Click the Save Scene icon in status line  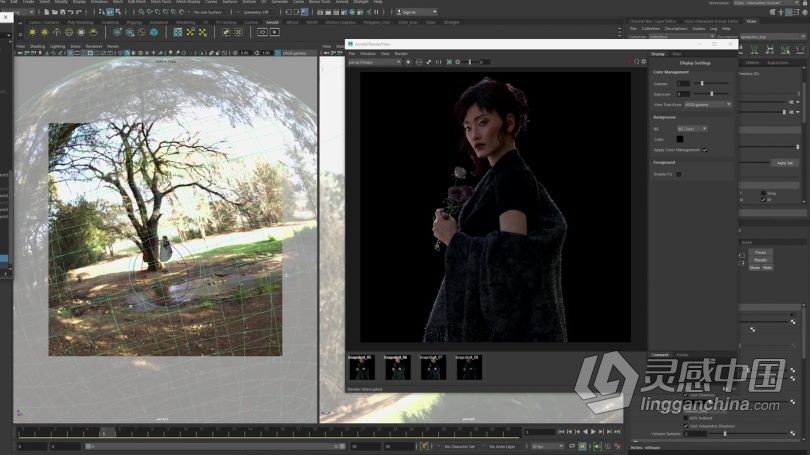(x=63, y=12)
